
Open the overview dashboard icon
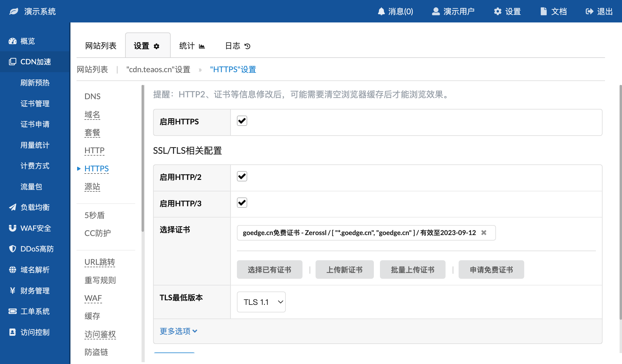click(x=12, y=41)
